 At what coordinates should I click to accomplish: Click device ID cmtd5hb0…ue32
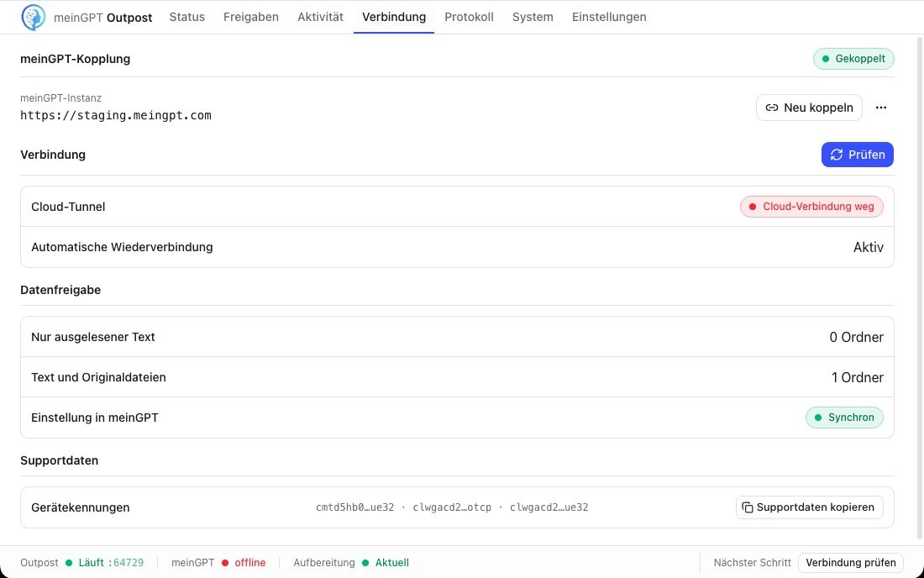354,507
